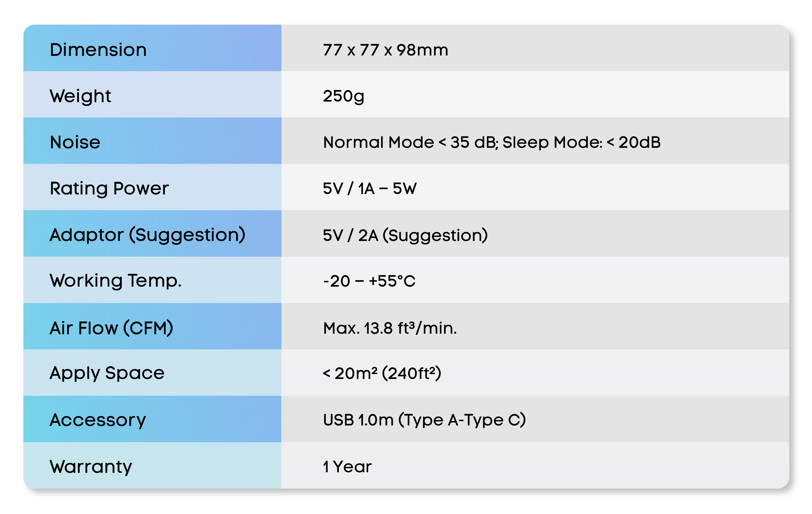Screen dimensions: 812x514
Task: Select the 5V / 1A – 5W value
Action: (x=370, y=189)
